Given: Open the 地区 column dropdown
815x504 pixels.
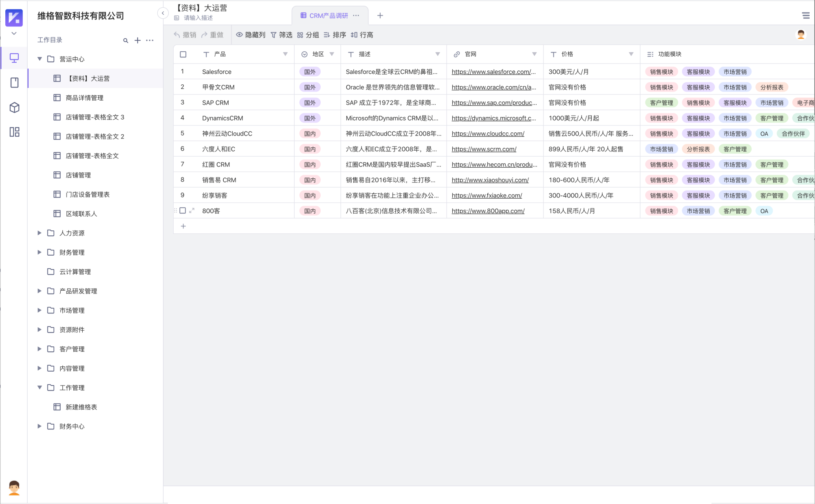Looking at the screenshot, I should pos(332,54).
